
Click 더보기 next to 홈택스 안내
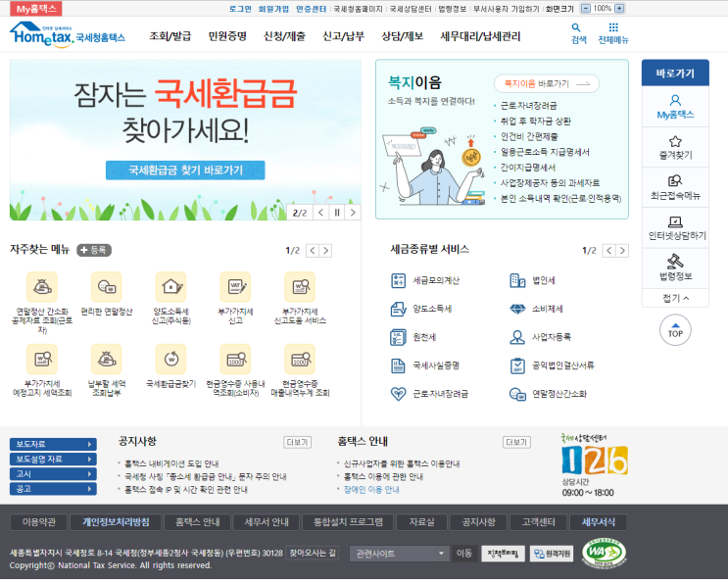coord(516,442)
